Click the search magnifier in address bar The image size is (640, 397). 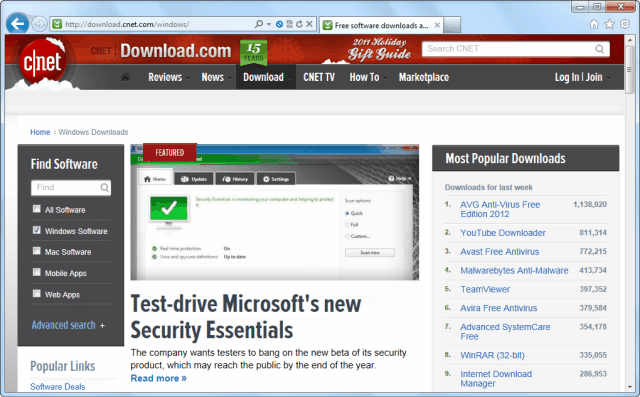tap(259, 24)
